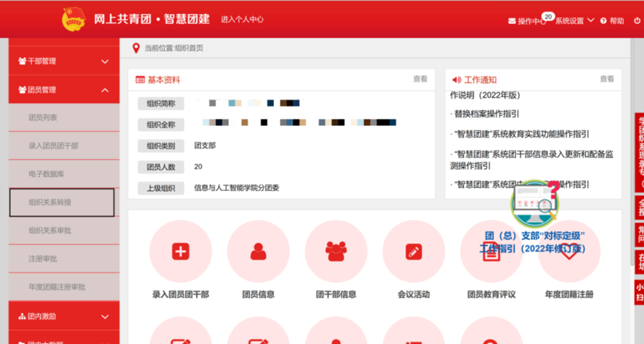Expand the 干部管理 menu chevron

[x=105, y=61]
